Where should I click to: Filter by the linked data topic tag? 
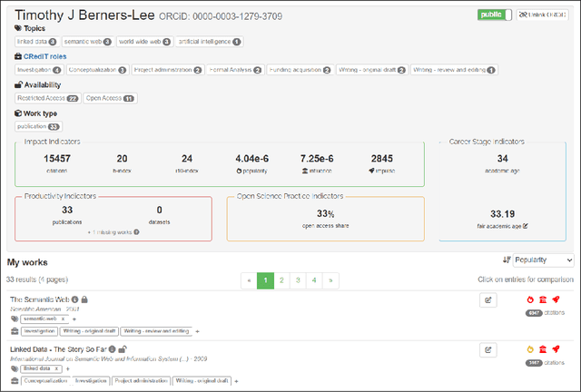pyautogui.click(x=36, y=42)
